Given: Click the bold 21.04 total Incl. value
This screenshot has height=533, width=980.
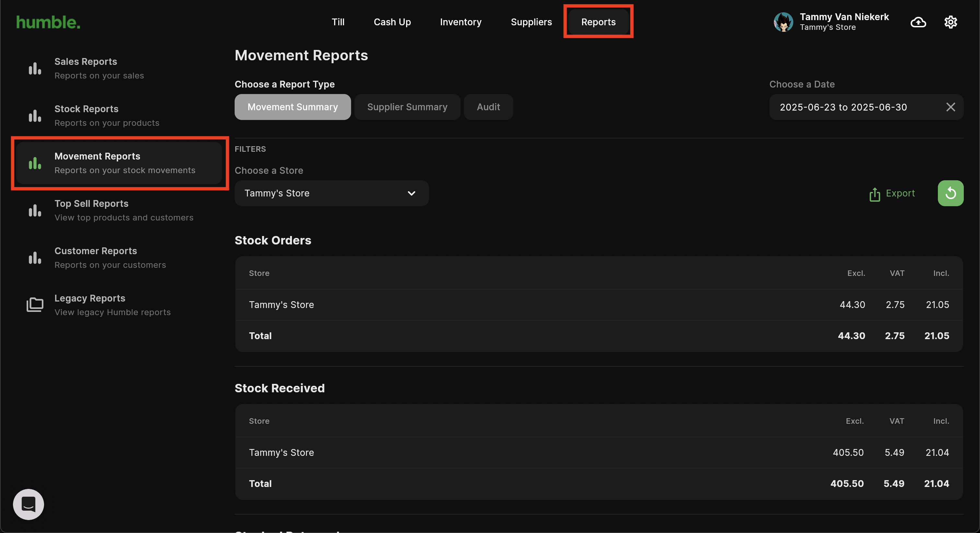Looking at the screenshot, I should 936,483.
